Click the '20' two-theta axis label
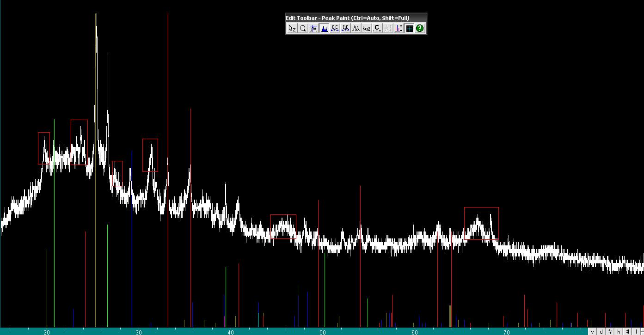 (47, 332)
